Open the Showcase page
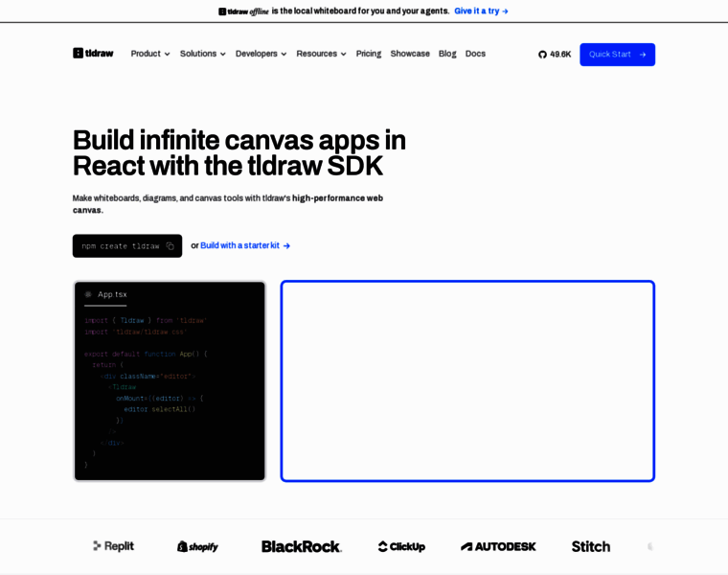The width and height of the screenshot is (728, 575). 410,54
